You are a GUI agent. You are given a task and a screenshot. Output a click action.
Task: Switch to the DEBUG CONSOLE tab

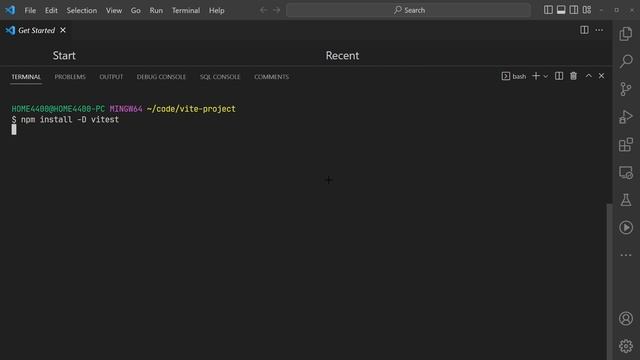(161, 77)
